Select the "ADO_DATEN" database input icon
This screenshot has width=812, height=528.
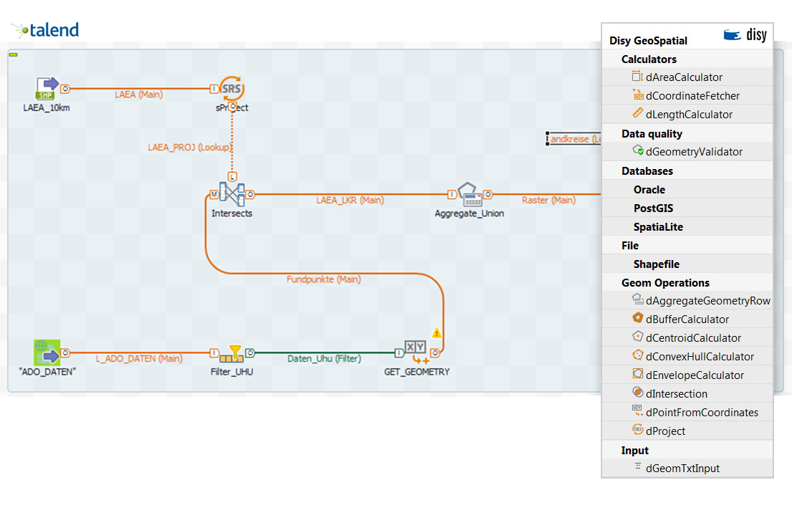(x=47, y=353)
